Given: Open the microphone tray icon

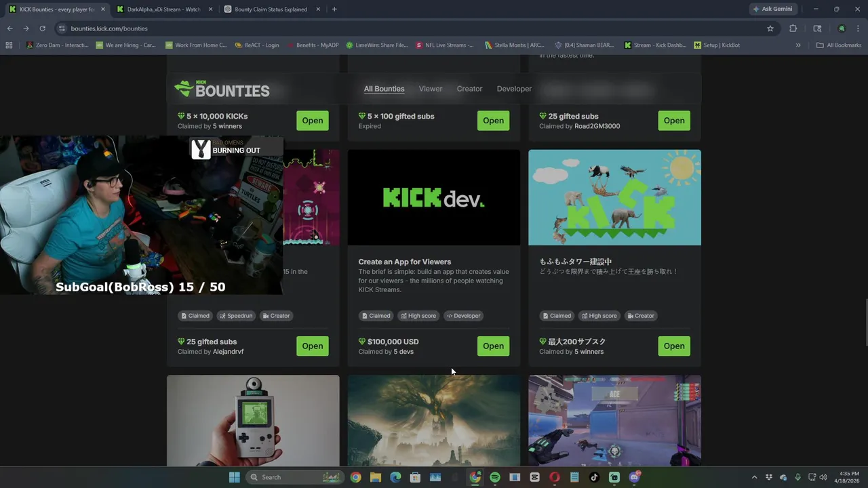Looking at the screenshot, I should [x=797, y=477].
